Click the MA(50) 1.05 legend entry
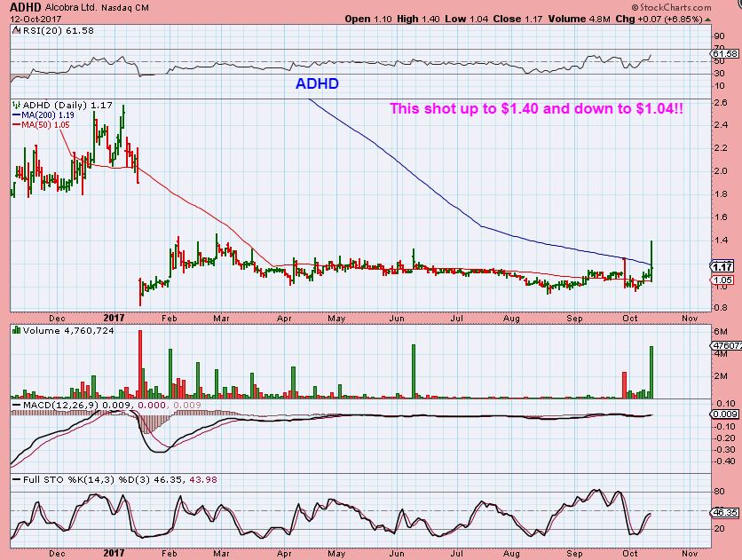Screen dimensions: 742x560 pos(45,125)
